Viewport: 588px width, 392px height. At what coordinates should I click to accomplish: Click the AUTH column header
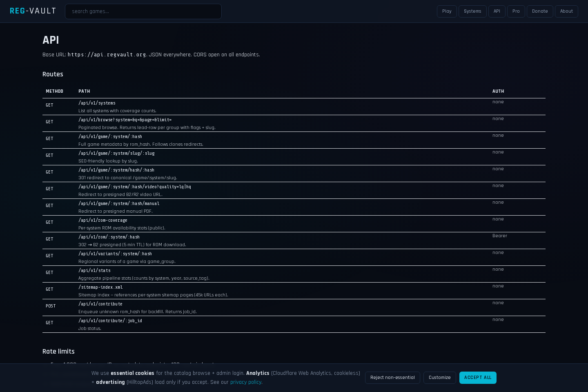coord(498,91)
